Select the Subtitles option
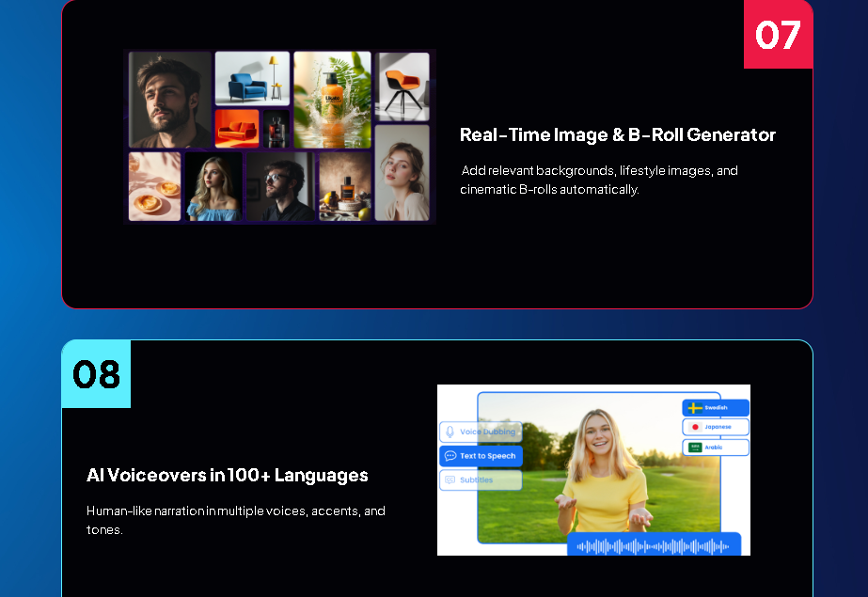 [481, 480]
